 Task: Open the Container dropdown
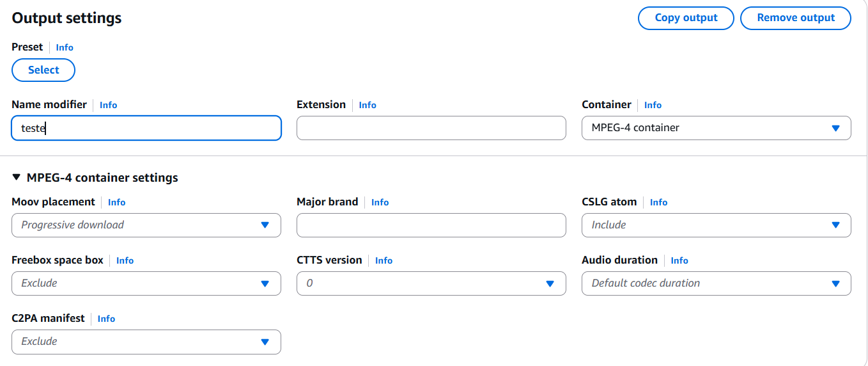coord(716,128)
